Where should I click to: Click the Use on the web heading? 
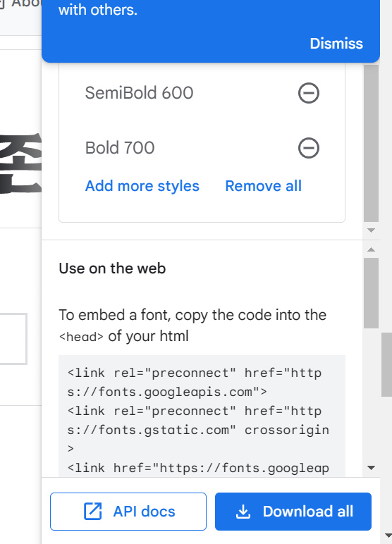pyautogui.click(x=112, y=268)
